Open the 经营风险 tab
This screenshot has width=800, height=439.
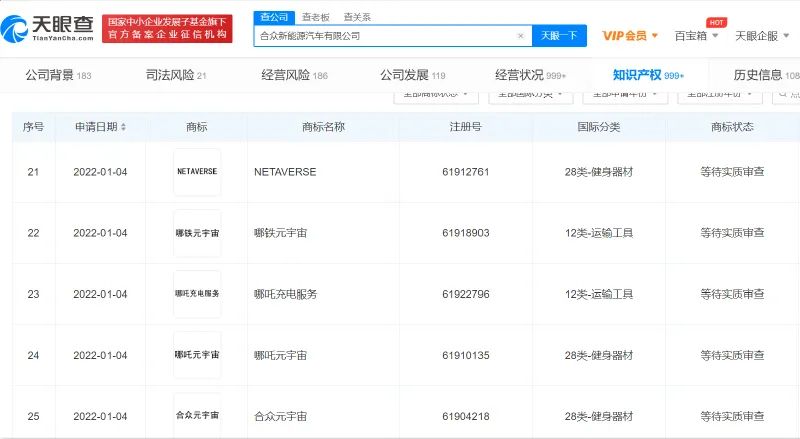click(293, 75)
